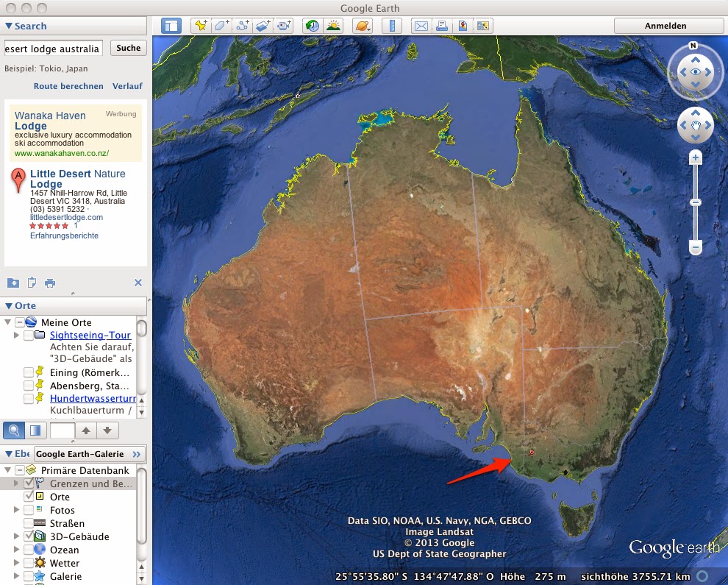Move item up with up-arrow button
The image size is (728, 585).
click(x=86, y=430)
